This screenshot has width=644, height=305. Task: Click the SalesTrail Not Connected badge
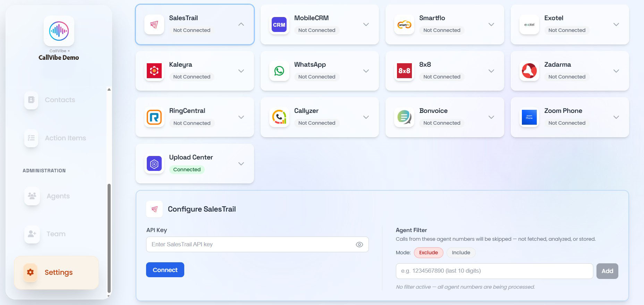(192, 30)
